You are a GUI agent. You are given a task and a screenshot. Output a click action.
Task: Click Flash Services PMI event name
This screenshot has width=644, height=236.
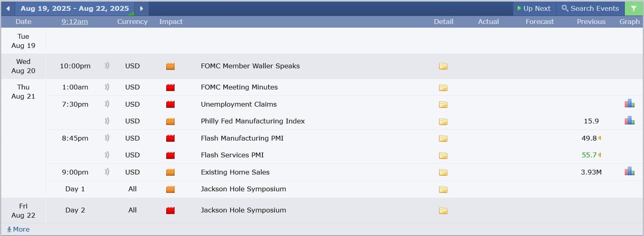click(x=232, y=155)
